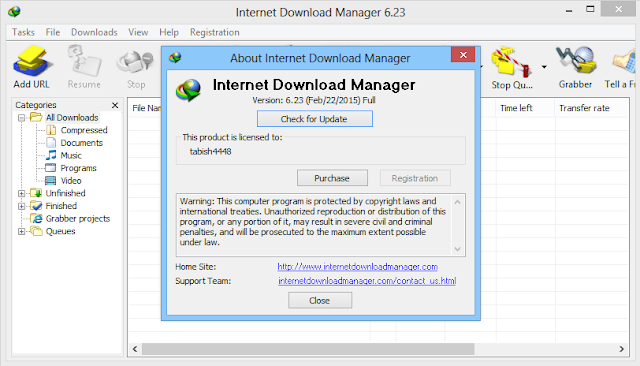
Task: Click the Grabber projects icon
Action: [37, 218]
